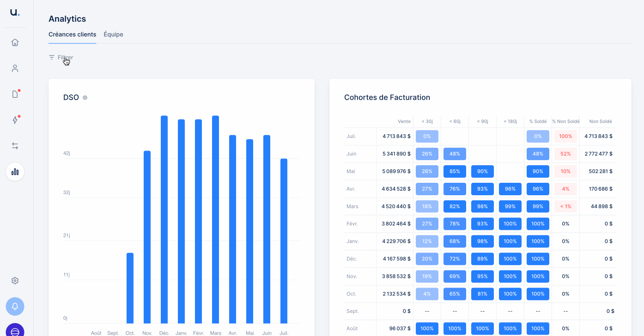Click the 42j axis label
644x336 pixels.
coord(67,153)
